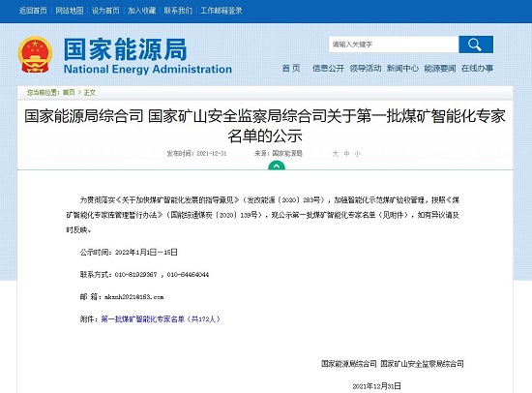532x393 pixels.
Task: Click the 来源：国家能源局 text
Action: click(x=279, y=154)
